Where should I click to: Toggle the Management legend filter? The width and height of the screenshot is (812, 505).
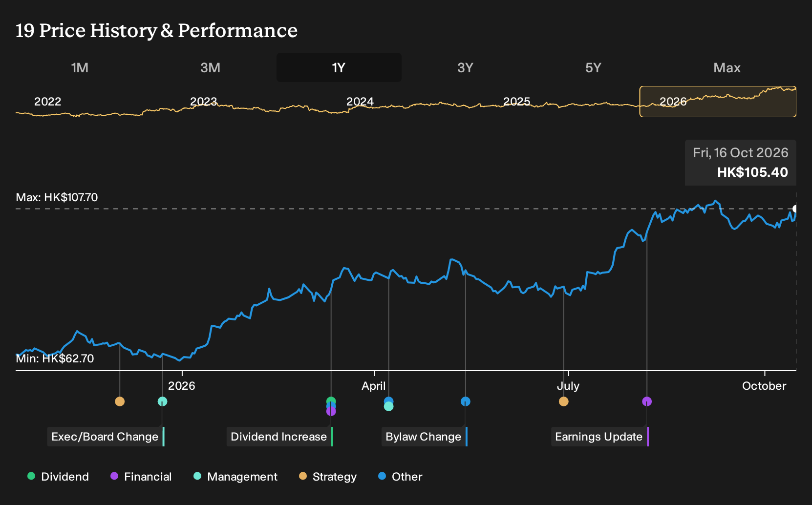pos(235,477)
